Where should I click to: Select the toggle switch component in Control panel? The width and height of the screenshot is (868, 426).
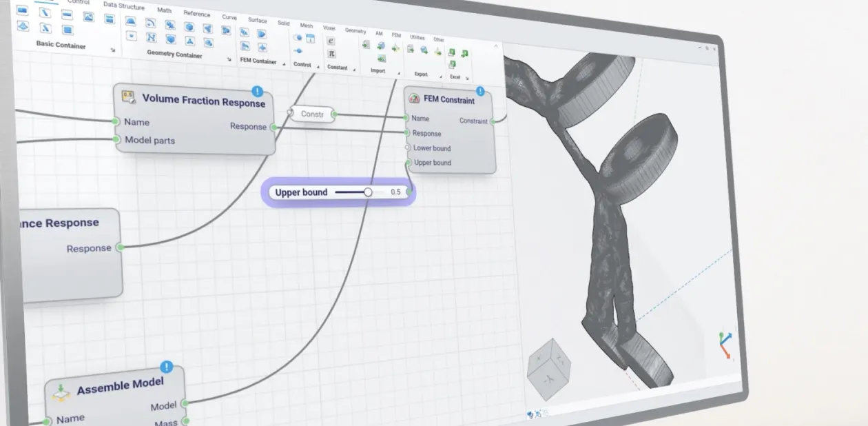coord(297,37)
